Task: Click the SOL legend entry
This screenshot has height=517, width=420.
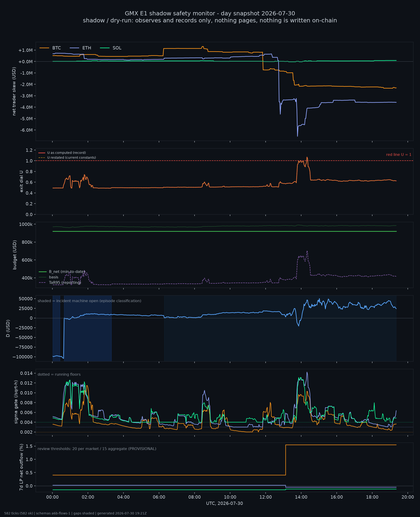Action: pos(111,48)
